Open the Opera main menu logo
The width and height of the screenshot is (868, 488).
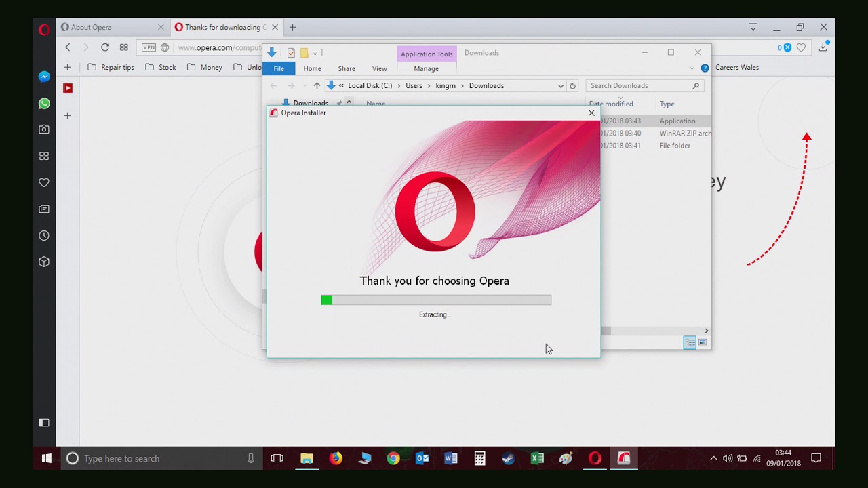pos(44,29)
